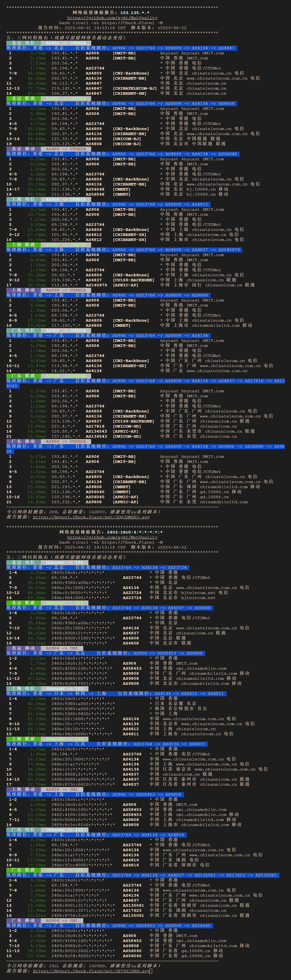Click IP '117.185.*.*' in Shanghai Mobile route
The height and width of the screenshot is (980, 291).
[66, 325]
